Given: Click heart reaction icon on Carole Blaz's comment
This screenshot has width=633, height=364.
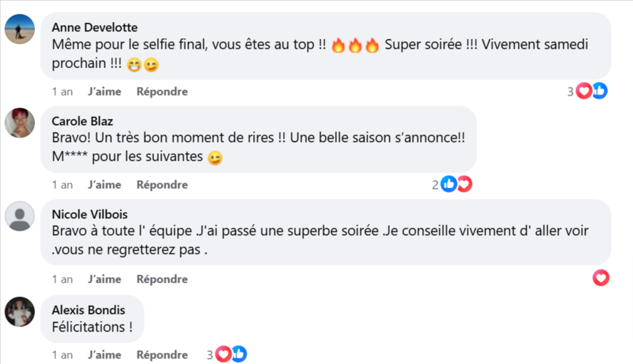Looking at the screenshot, I should pyautogui.click(x=464, y=185).
